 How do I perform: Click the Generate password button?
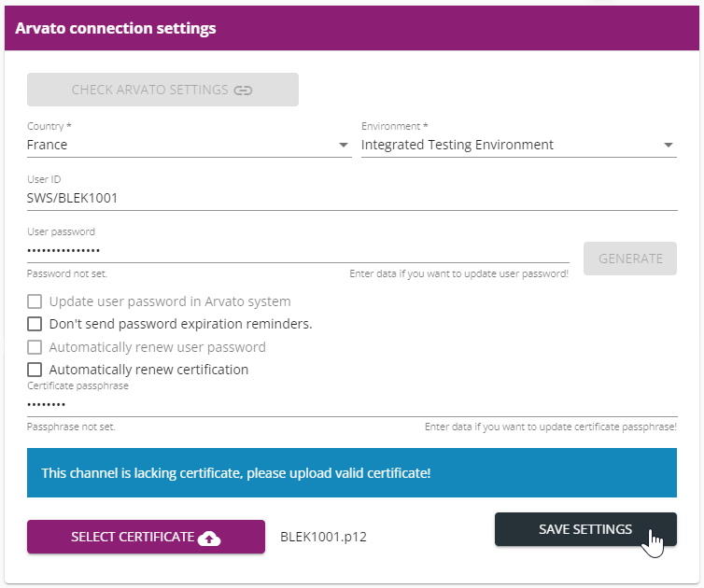coord(630,259)
